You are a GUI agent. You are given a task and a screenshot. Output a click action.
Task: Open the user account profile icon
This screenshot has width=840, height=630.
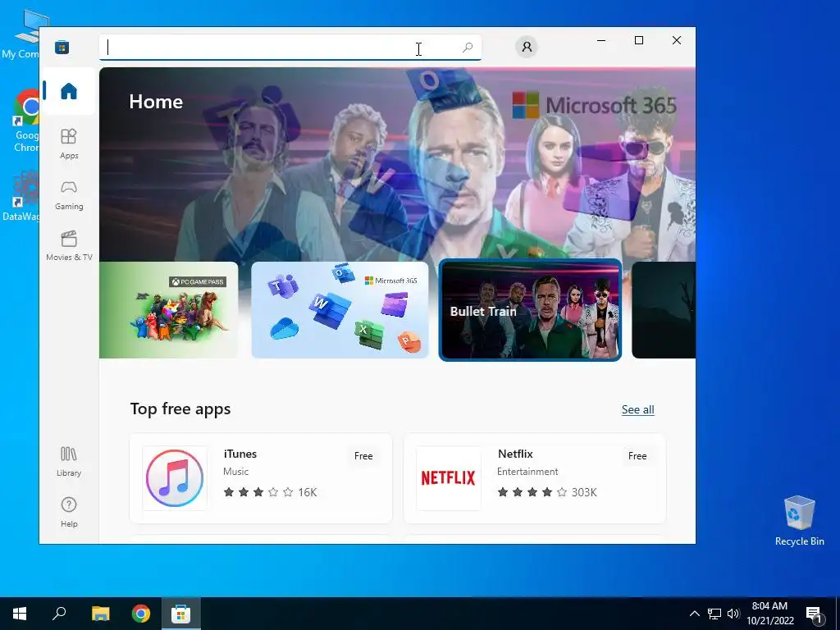pyautogui.click(x=527, y=47)
